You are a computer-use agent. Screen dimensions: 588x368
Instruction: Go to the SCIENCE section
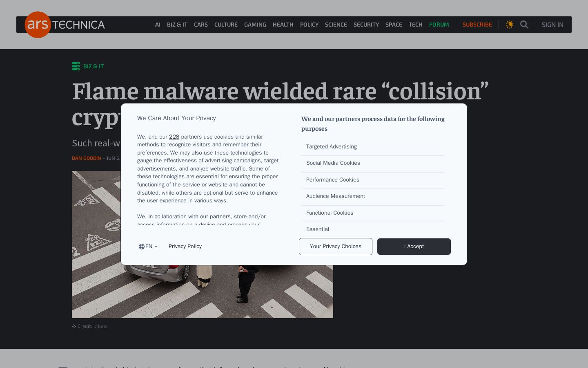(336, 25)
